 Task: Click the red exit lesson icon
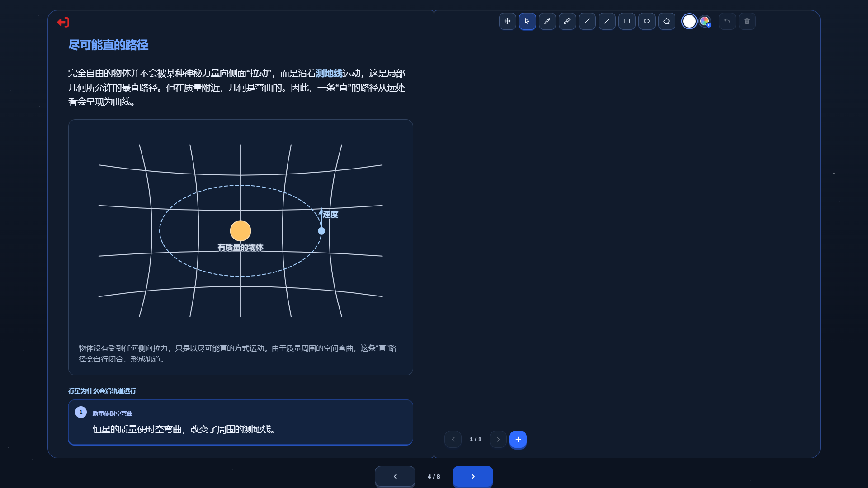point(63,22)
